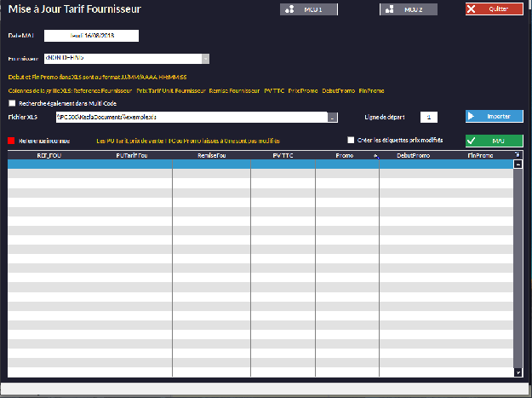Image resolution: width=532 pixels, height=398 pixels.
Task: Click the blue Importer button
Action: [x=494, y=116]
